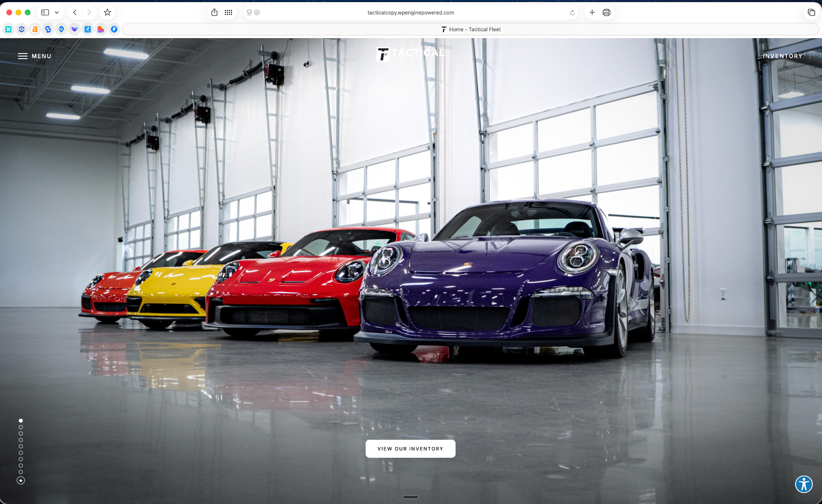Jump to the eighth section dot
The width and height of the screenshot is (822, 504).
pyautogui.click(x=21, y=465)
